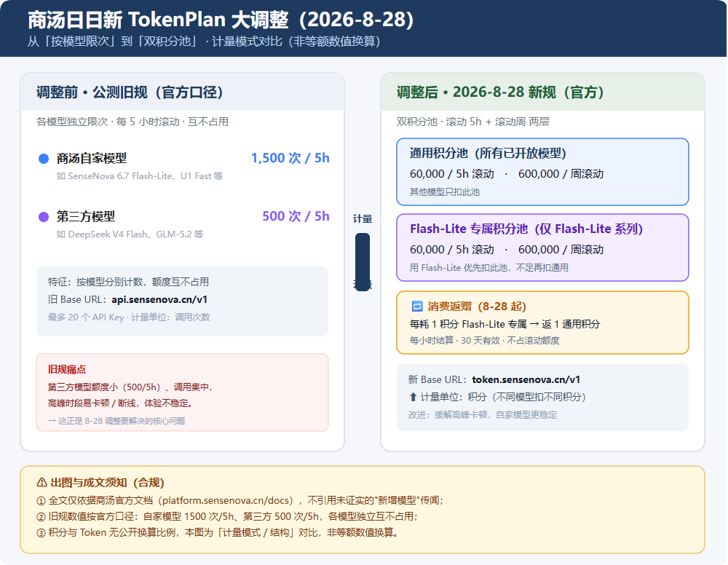Viewport: 728px width, 565px height.
Task: Click the title Flash-Lite 专属积分池
Action: pyautogui.click(x=469, y=229)
